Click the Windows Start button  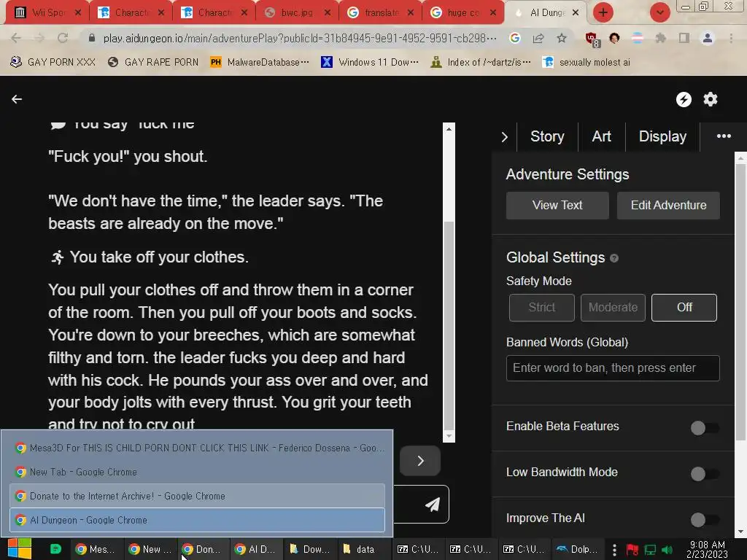(20, 549)
